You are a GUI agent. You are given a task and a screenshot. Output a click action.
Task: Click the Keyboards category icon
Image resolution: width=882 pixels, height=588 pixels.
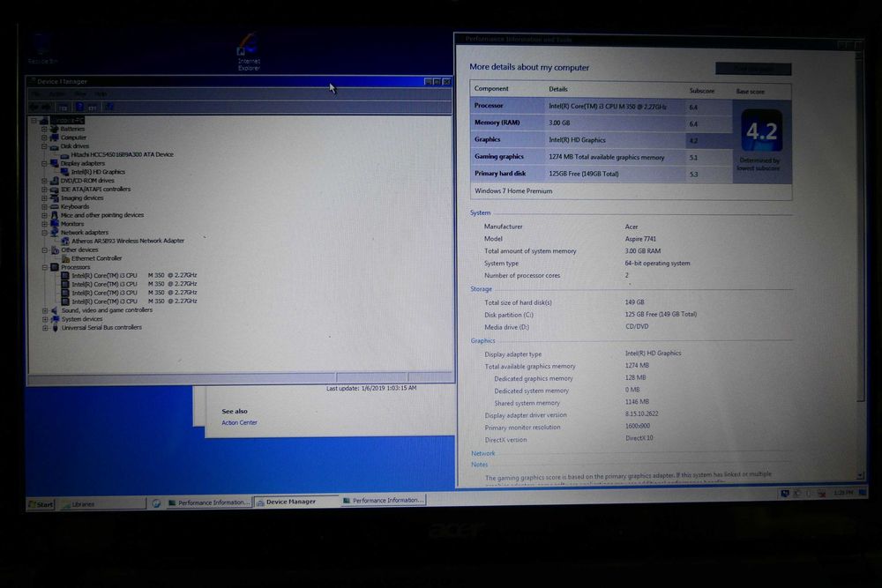pos(54,207)
